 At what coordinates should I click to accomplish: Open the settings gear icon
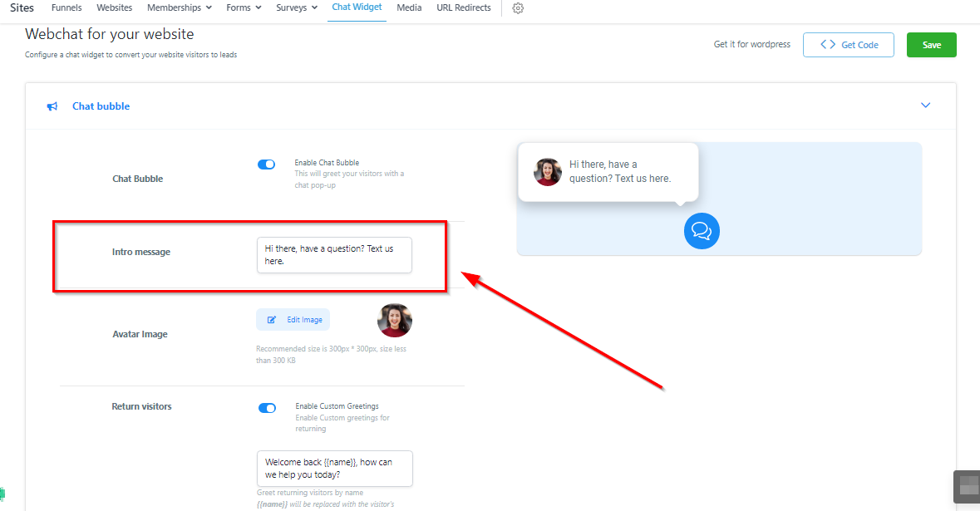pos(518,8)
